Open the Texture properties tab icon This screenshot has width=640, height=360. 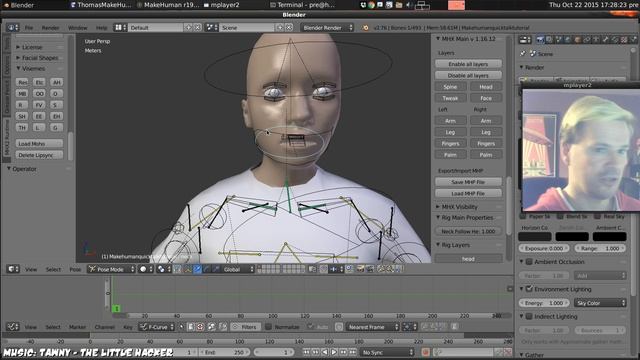click(624, 40)
